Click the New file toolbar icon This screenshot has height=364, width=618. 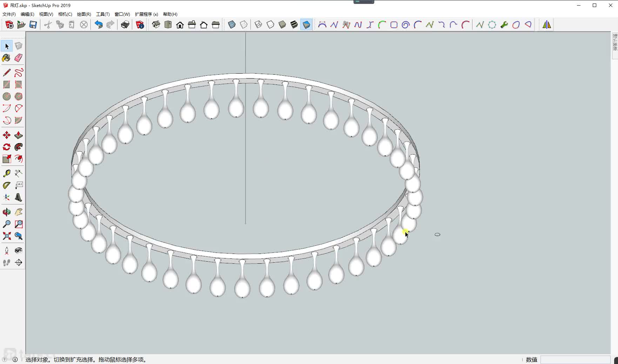[9, 25]
